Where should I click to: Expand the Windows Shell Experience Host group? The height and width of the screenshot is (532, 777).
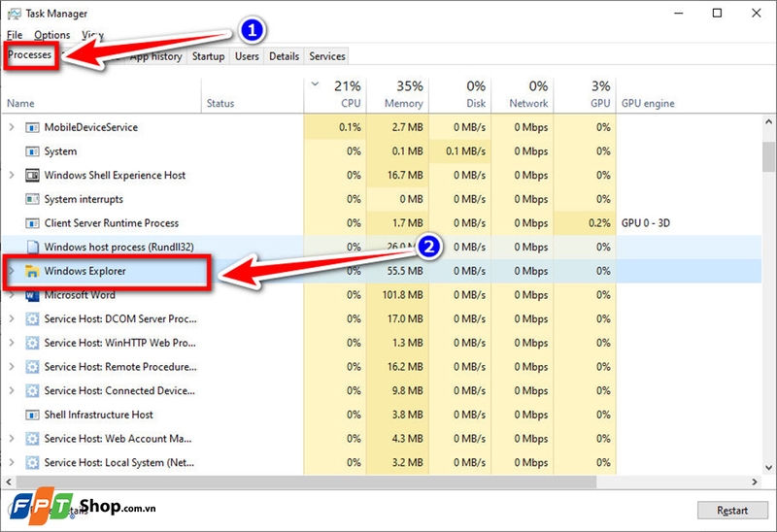(x=12, y=176)
